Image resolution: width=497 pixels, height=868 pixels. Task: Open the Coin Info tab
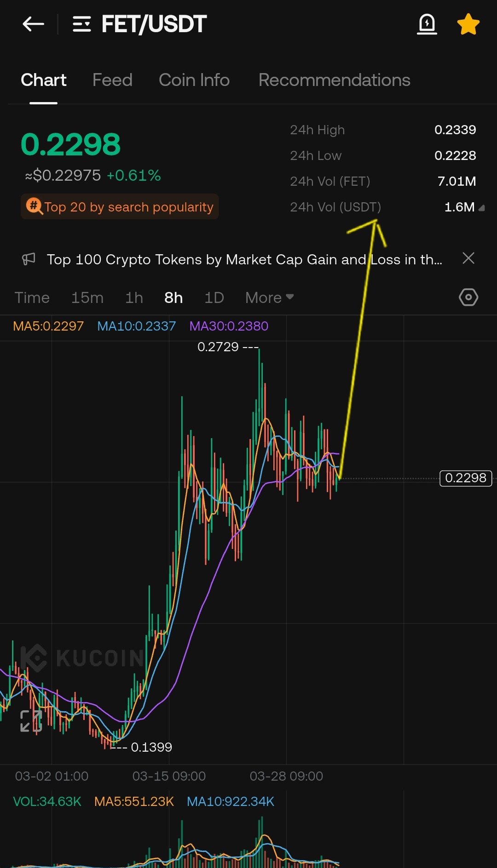point(194,80)
